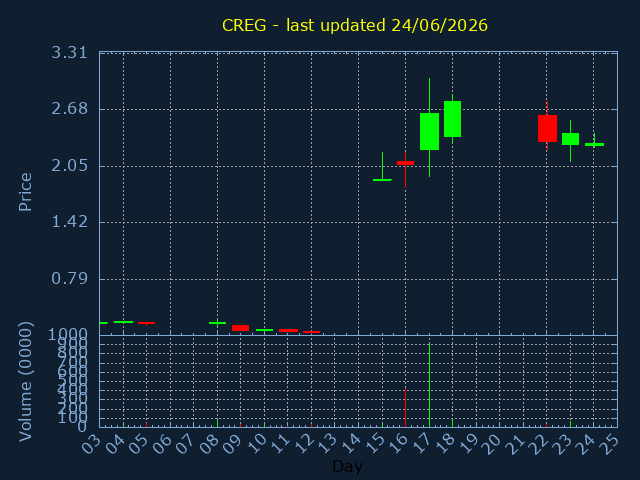Click the red candlestick for day 09
The height and width of the screenshot is (480, 640).
240,328
